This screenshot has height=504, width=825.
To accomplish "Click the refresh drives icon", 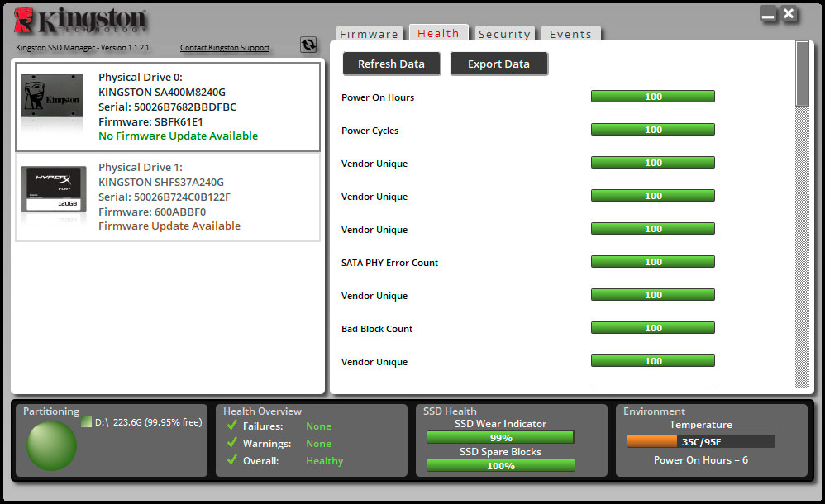I will click(x=308, y=45).
